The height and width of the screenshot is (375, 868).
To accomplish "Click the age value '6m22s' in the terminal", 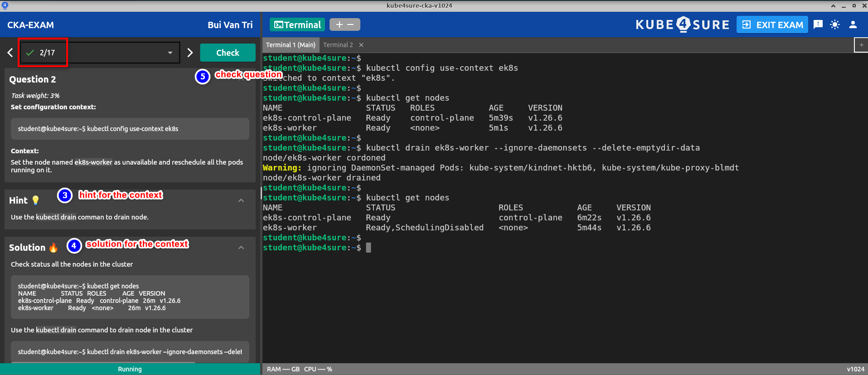I will coord(589,218).
